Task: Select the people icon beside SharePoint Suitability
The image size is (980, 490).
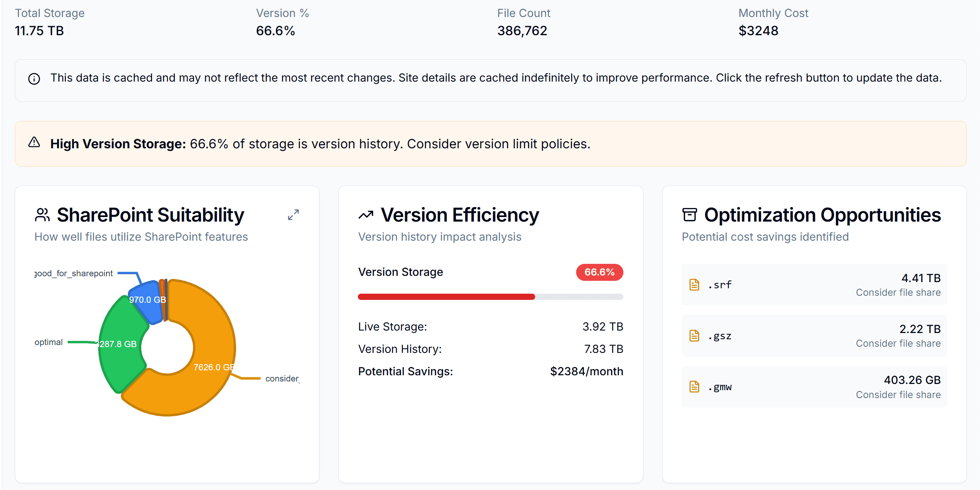Action: [x=43, y=214]
